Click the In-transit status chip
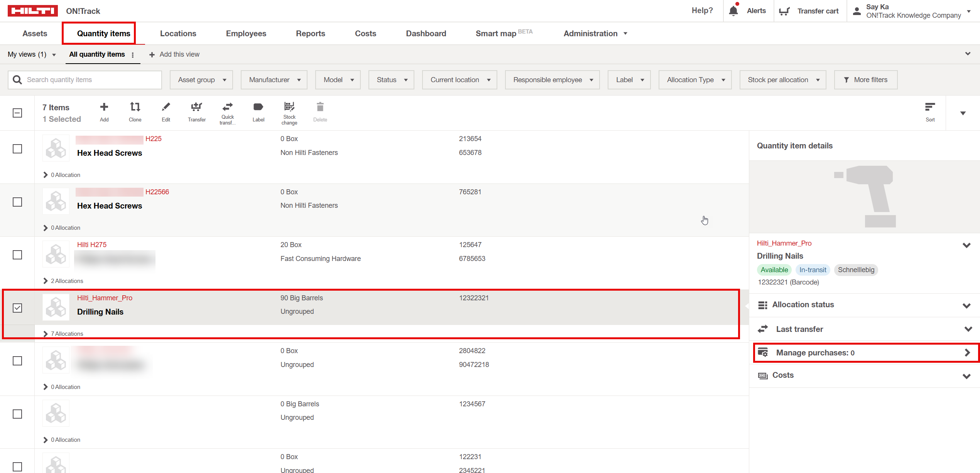The width and height of the screenshot is (980, 473). click(813, 269)
